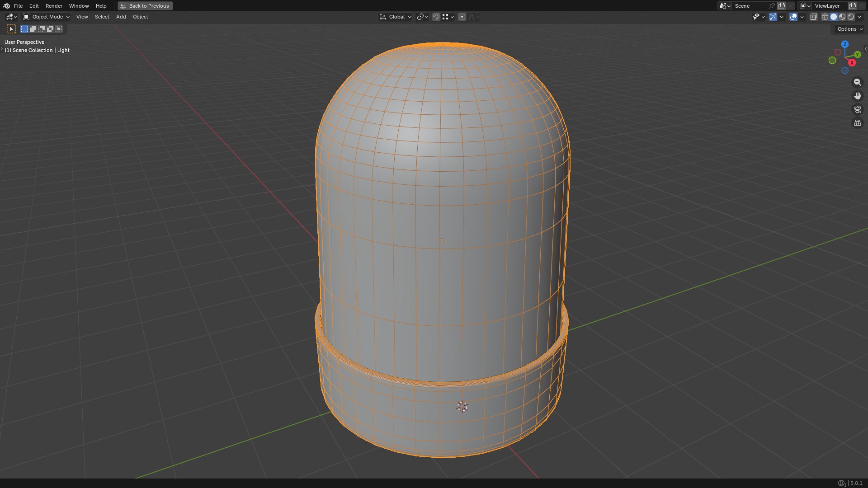
Task: Set selection mode to Intersect
Action: [x=59, y=29]
